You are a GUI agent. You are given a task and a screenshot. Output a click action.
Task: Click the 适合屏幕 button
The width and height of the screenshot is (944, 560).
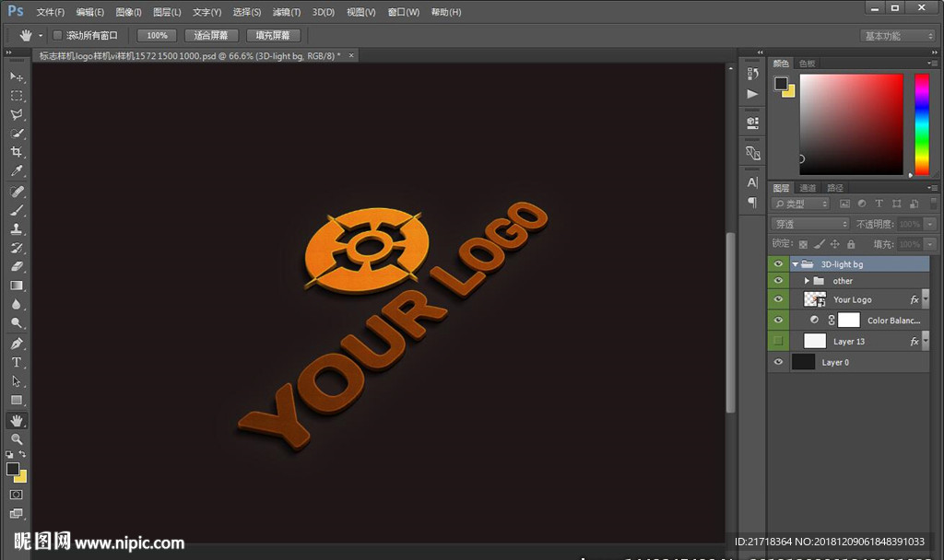point(211,35)
